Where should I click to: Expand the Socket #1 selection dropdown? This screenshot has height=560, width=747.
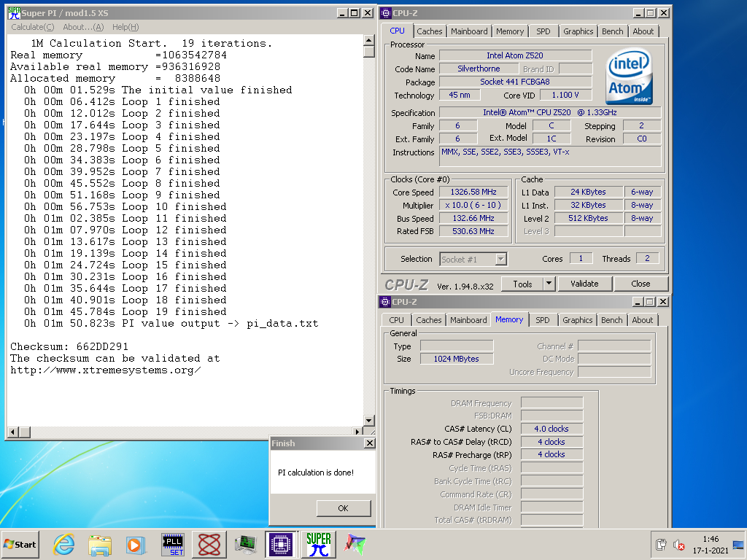(x=500, y=260)
